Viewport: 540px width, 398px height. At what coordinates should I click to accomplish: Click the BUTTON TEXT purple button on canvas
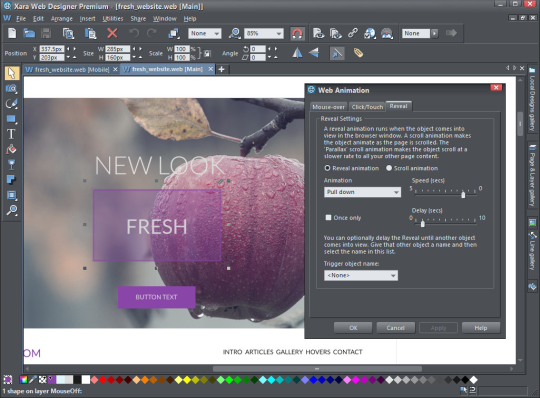click(x=156, y=297)
